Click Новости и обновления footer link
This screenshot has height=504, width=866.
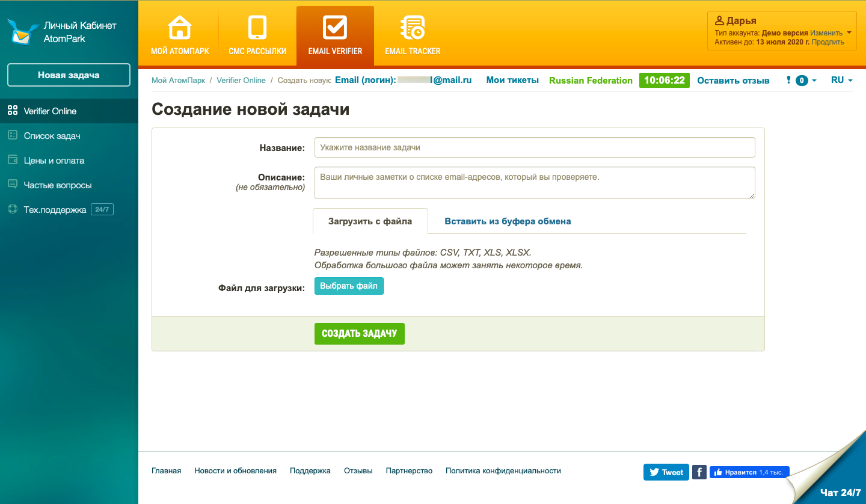click(x=235, y=471)
